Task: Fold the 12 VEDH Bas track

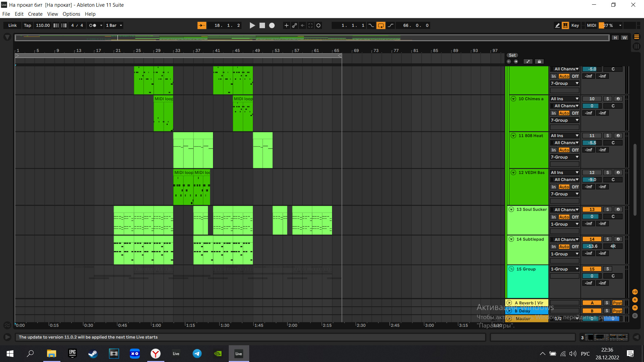Action: pyautogui.click(x=513, y=173)
